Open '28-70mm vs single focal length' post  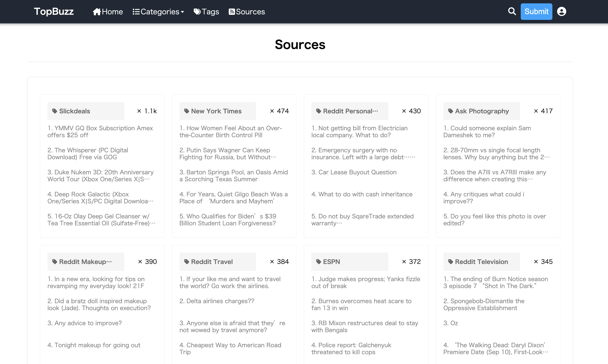pos(496,154)
